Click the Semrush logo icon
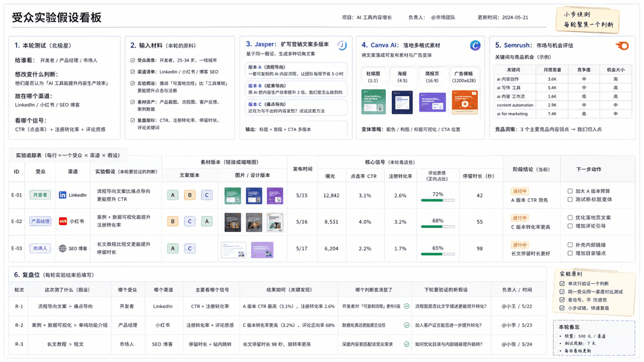644x362 pixels. coord(622,46)
